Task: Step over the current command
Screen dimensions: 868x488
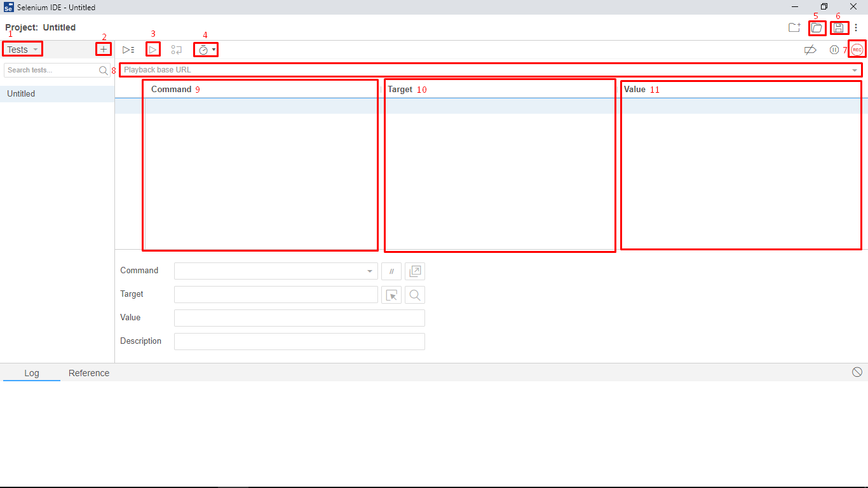Action: pos(176,49)
